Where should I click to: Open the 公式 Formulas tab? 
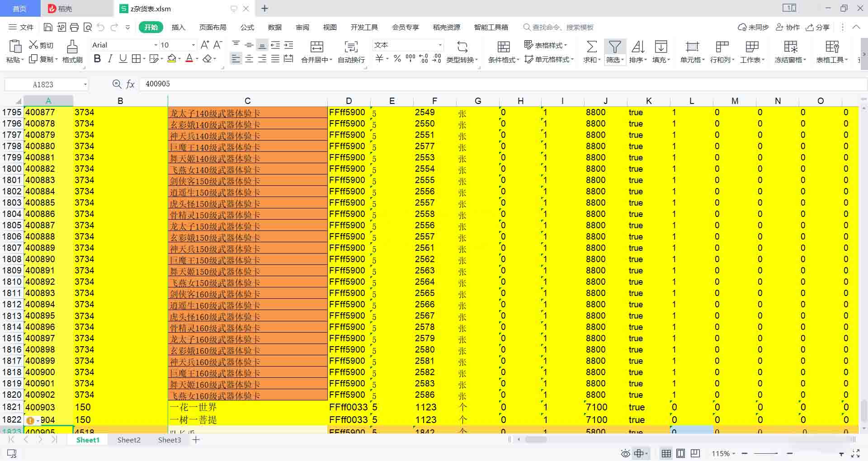pos(247,27)
